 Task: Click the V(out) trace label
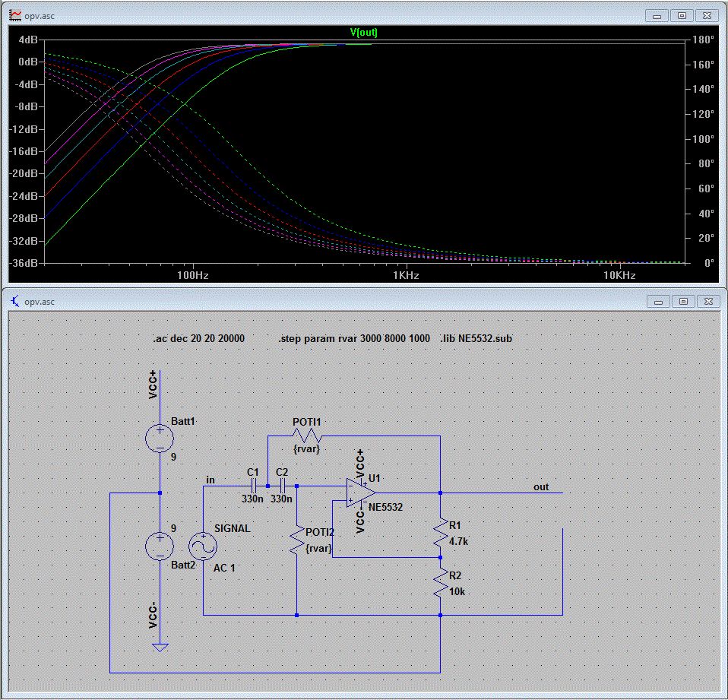[363, 33]
